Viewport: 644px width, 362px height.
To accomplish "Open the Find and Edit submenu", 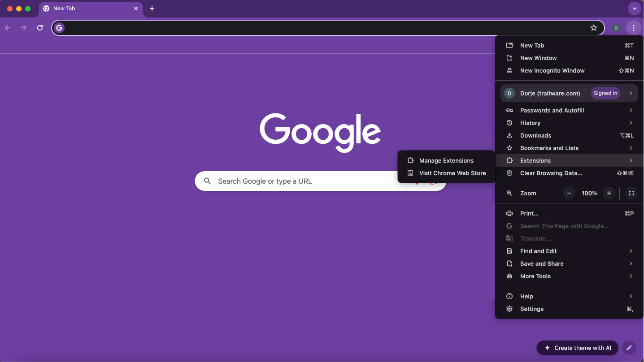I will (569, 251).
